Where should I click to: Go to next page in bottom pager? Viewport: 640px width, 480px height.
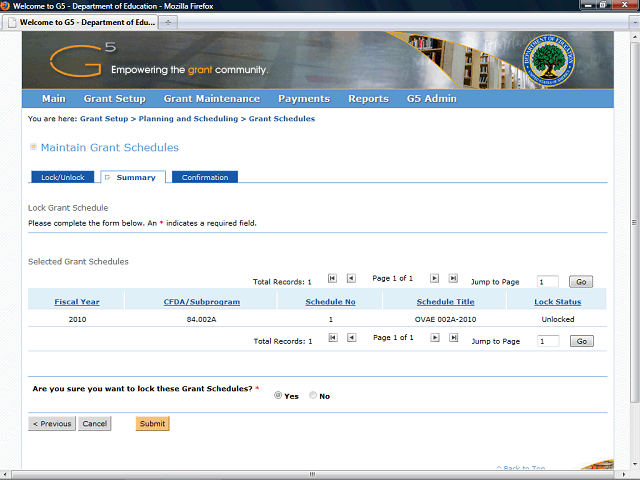[x=435, y=338]
